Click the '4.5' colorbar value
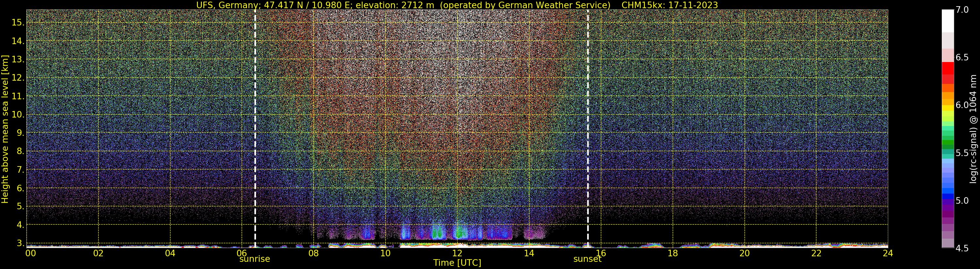Viewport: 980px width, 269px height. [x=962, y=248]
